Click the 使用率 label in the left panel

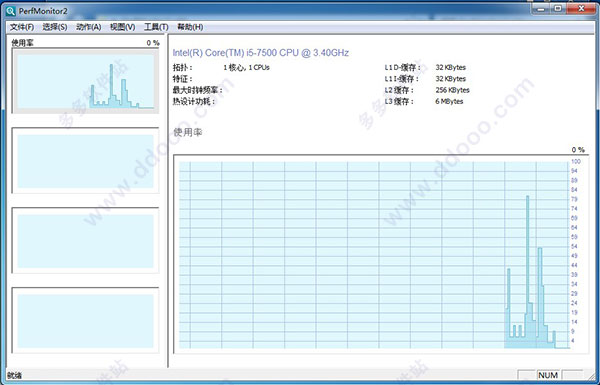pyautogui.click(x=23, y=43)
